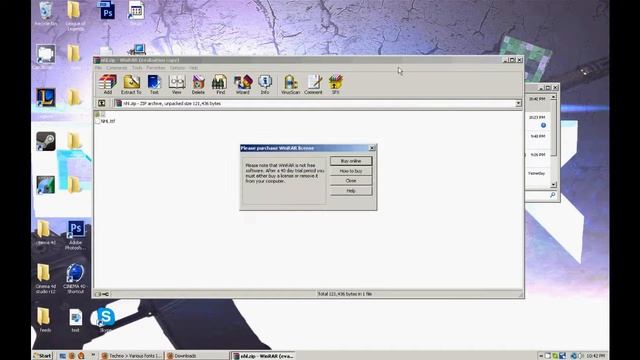Open the Help menu in WinRAR

193,68
